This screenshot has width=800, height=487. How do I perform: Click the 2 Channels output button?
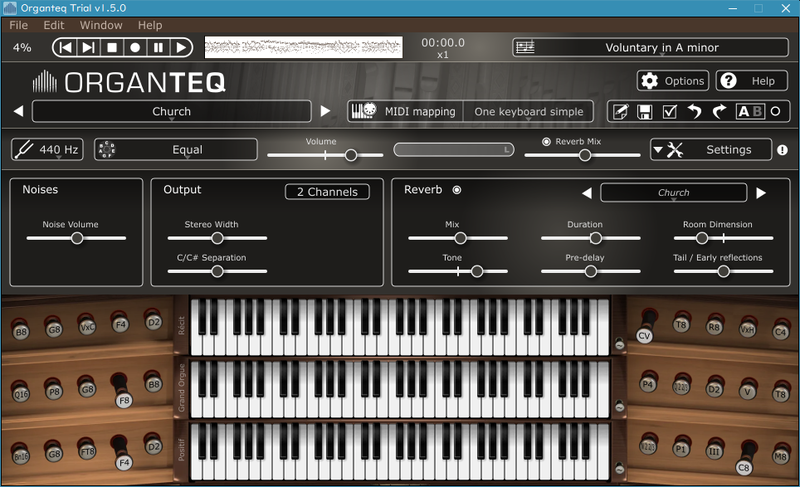(x=327, y=192)
